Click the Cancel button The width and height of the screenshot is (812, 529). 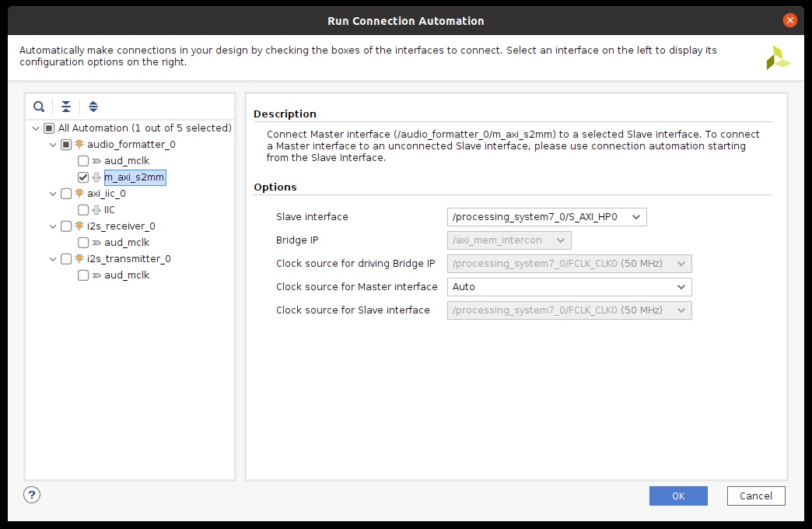[756, 496]
